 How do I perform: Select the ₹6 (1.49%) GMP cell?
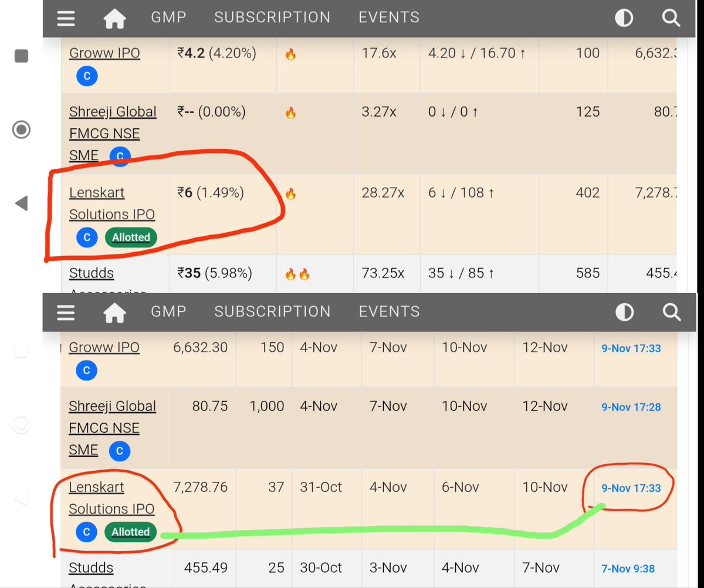click(210, 192)
